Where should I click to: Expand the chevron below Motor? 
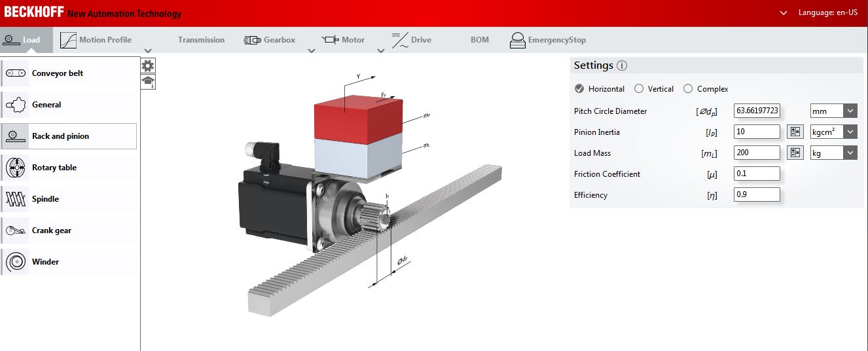coord(381,51)
